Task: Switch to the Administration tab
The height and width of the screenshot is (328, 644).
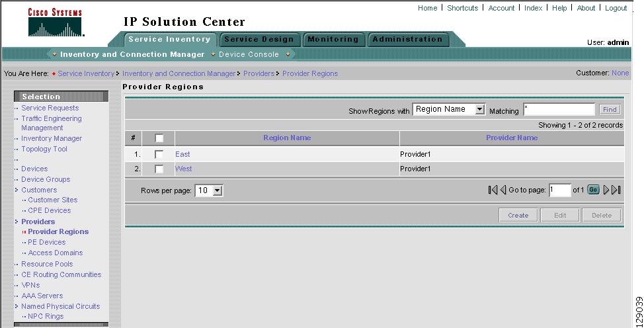Action: click(x=407, y=40)
